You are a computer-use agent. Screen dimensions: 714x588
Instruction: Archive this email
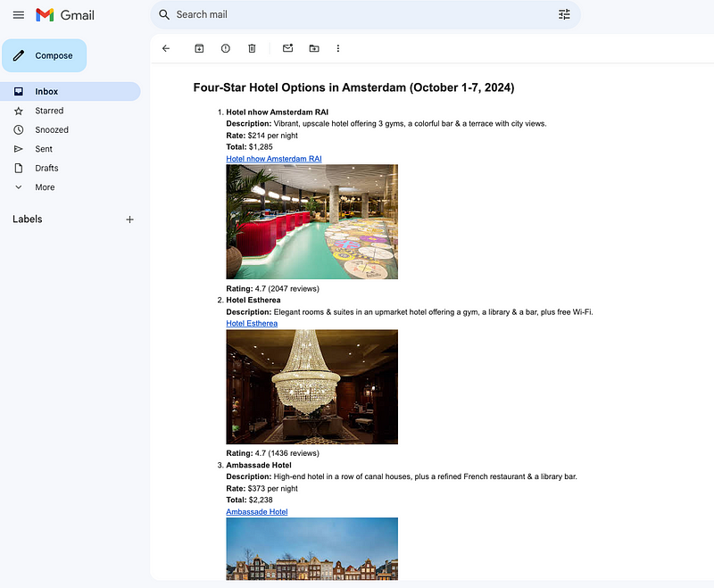(199, 48)
